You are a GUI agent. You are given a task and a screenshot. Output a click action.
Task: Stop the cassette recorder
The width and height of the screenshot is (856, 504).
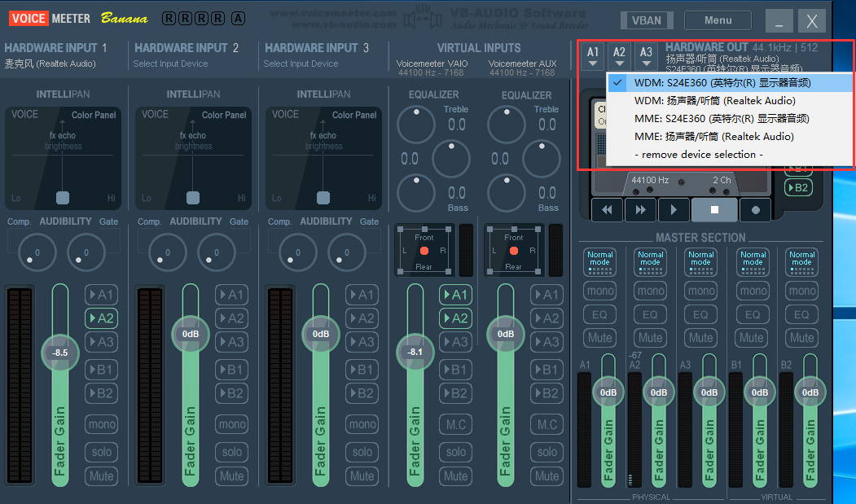[714, 210]
